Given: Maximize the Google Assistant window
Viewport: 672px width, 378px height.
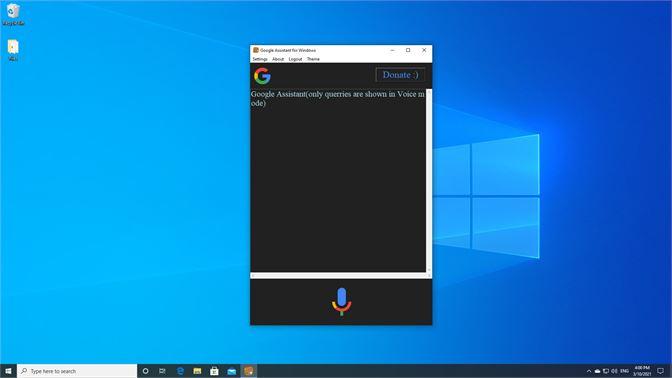Looking at the screenshot, I should [408, 50].
